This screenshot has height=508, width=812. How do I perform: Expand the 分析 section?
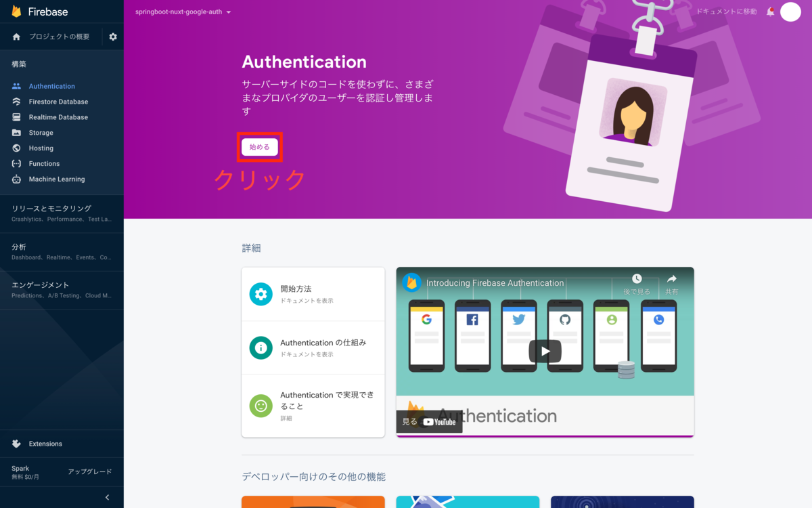pyautogui.click(x=62, y=252)
